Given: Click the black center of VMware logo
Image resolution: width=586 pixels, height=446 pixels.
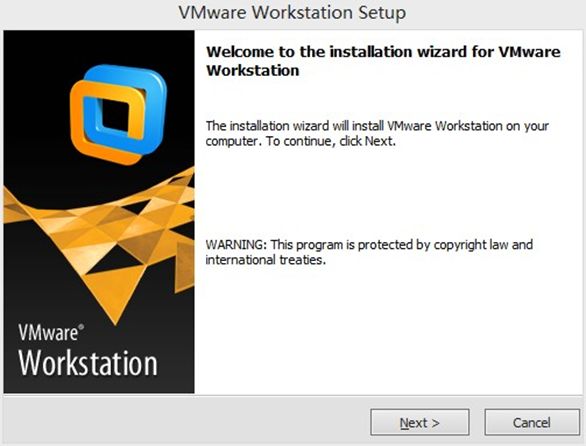Looking at the screenshot, I should (115, 115).
